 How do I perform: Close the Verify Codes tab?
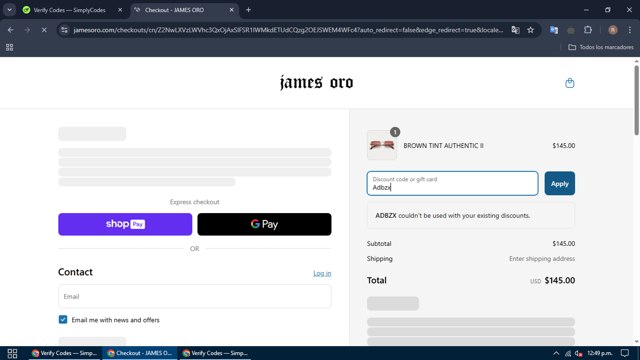(x=120, y=10)
